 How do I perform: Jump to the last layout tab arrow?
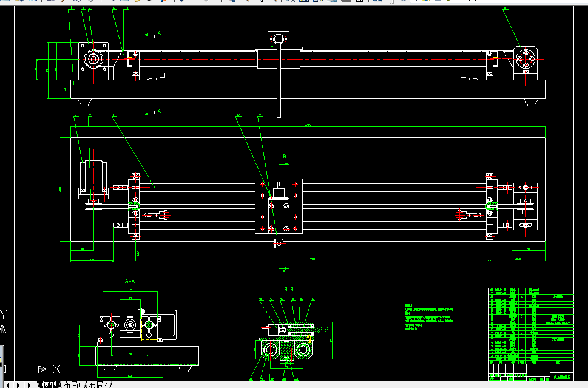(30, 385)
